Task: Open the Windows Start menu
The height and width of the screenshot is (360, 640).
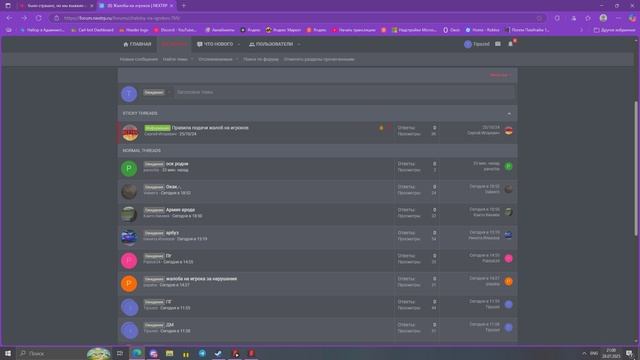Action: [8, 353]
